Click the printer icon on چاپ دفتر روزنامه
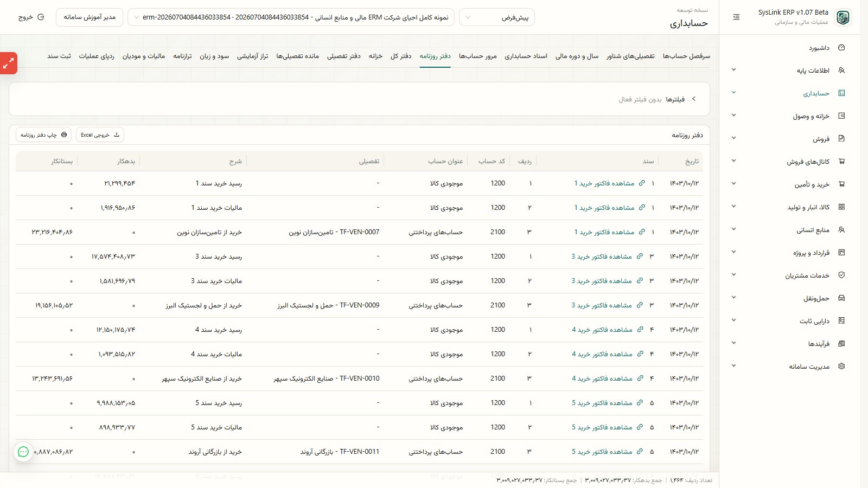Viewport: 868px width, 488px height. pyautogui.click(x=64, y=134)
